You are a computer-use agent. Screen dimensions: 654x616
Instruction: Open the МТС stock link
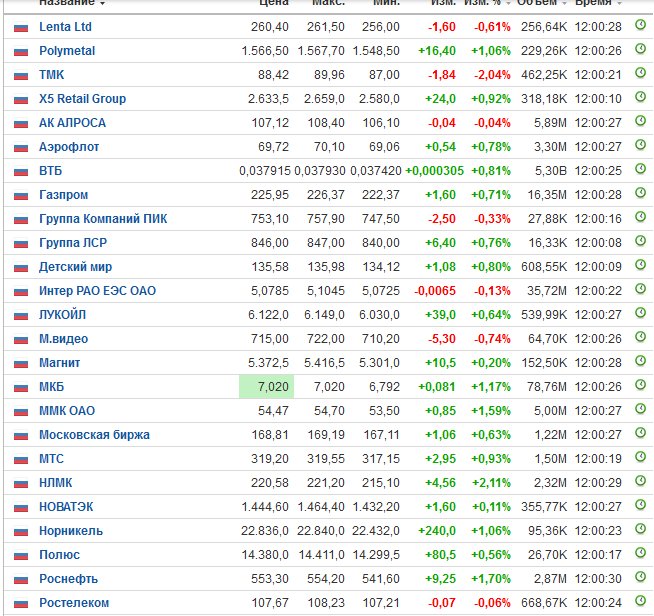pyautogui.click(x=51, y=459)
